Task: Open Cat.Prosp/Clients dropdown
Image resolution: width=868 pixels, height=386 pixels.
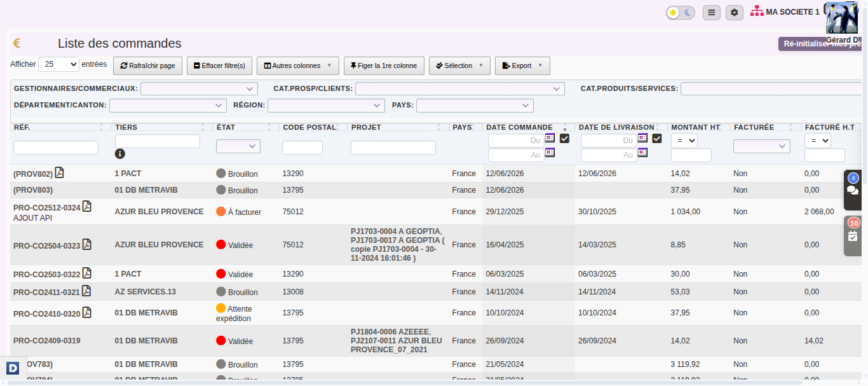Action: [x=460, y=88]
